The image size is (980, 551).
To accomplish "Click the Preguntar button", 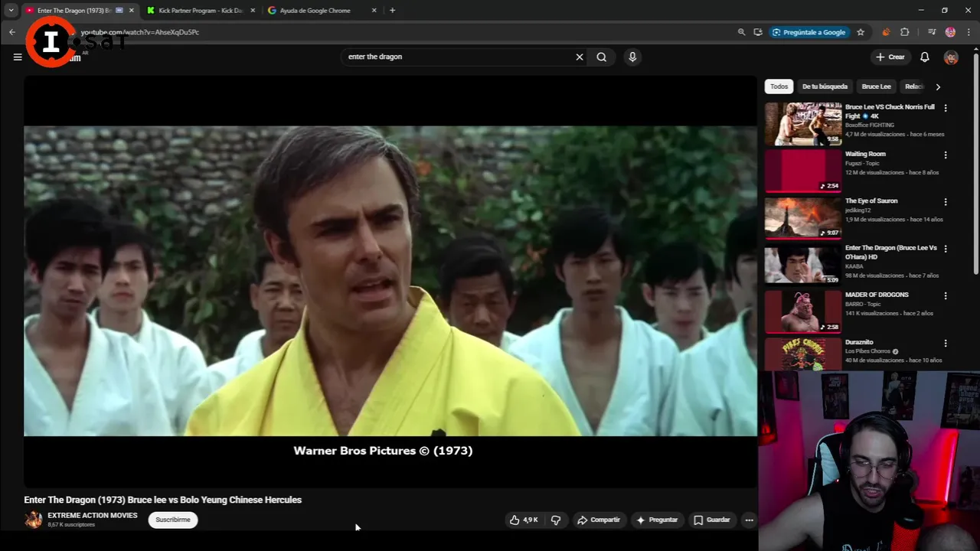I will pyautogui.click(x=657, y=520).
